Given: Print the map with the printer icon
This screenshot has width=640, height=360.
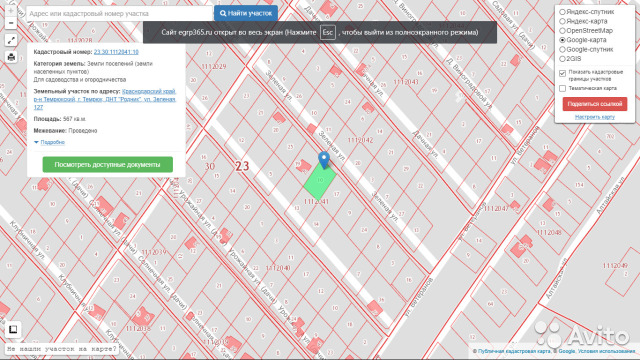Looking at the screenshot, I should click(11, 57).
